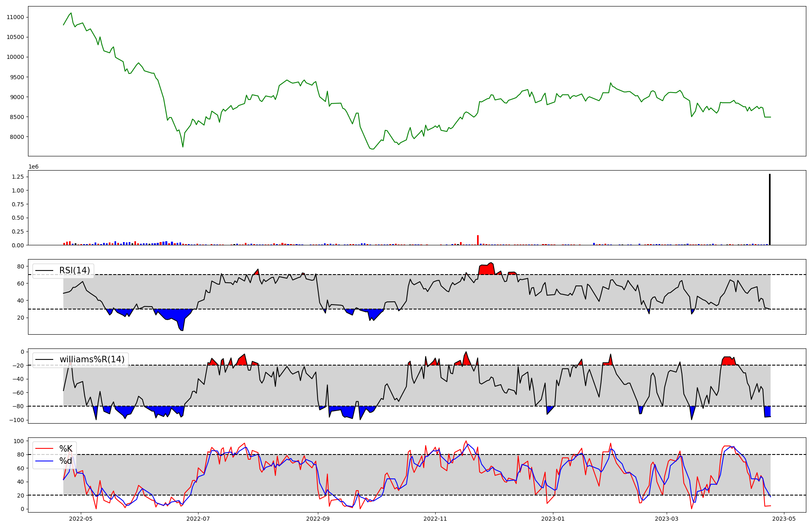Click the williams%R(14) legend label
The width and height of the screenshot is (812, 528).
92,359
